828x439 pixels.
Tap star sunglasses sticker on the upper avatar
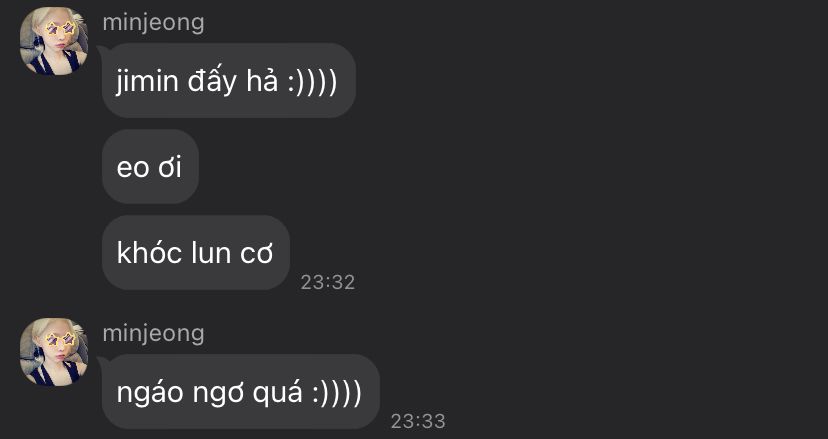(x=60, y=28)
